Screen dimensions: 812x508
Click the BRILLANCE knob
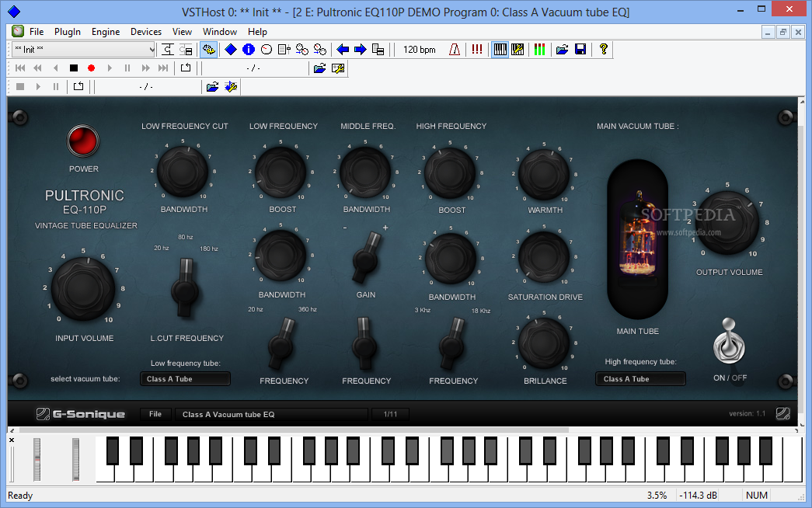(x=544, y=343)
